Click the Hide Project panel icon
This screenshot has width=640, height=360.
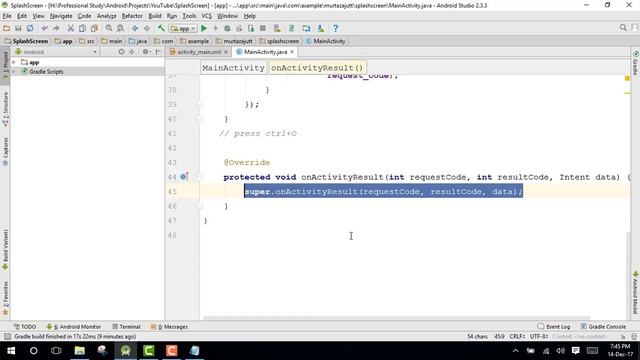(158, 52)
